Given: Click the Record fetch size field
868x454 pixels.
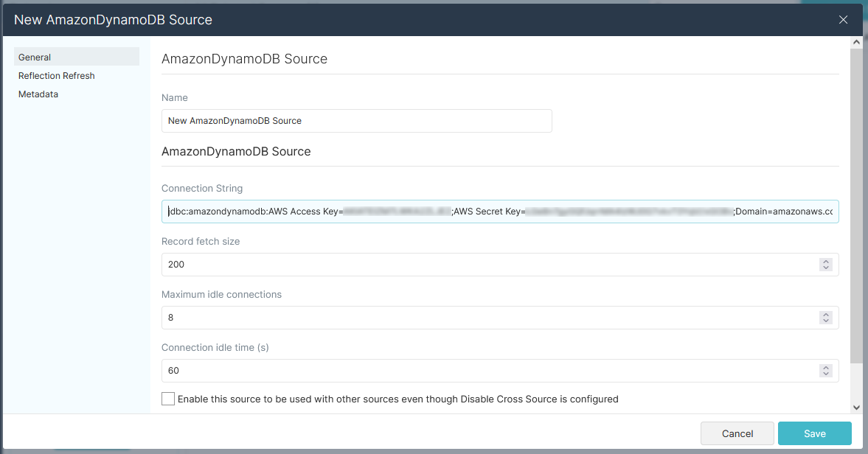Looking at the screenshot, I should (x=487, y=265).
